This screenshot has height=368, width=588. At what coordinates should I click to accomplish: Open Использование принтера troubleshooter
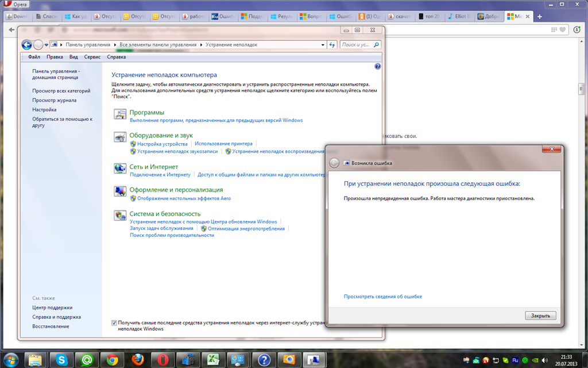click(223, 144)
